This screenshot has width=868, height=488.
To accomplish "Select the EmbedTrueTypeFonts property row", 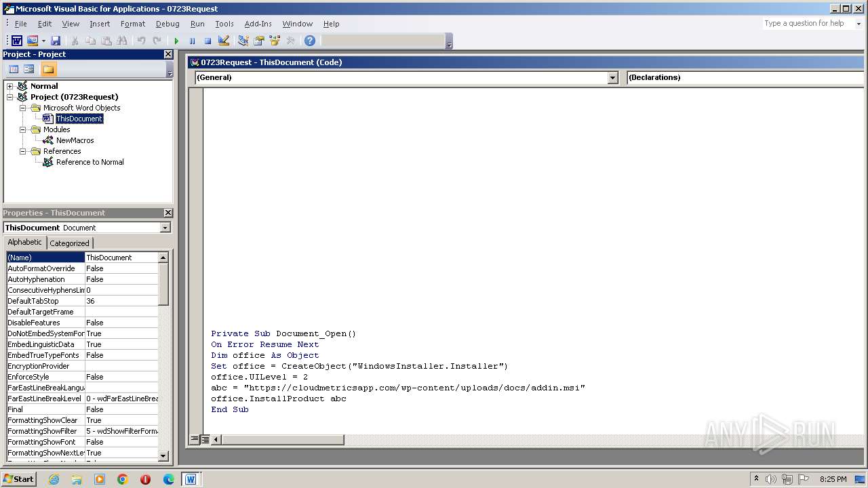I will (82, 355).
